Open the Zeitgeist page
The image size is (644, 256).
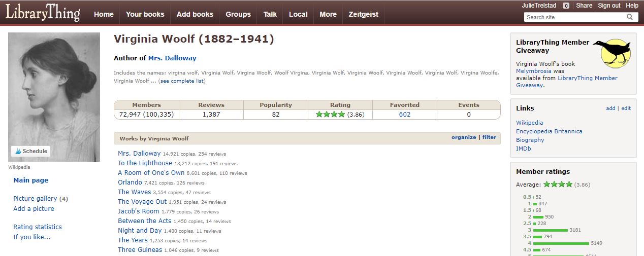click(x=364, y=14)
